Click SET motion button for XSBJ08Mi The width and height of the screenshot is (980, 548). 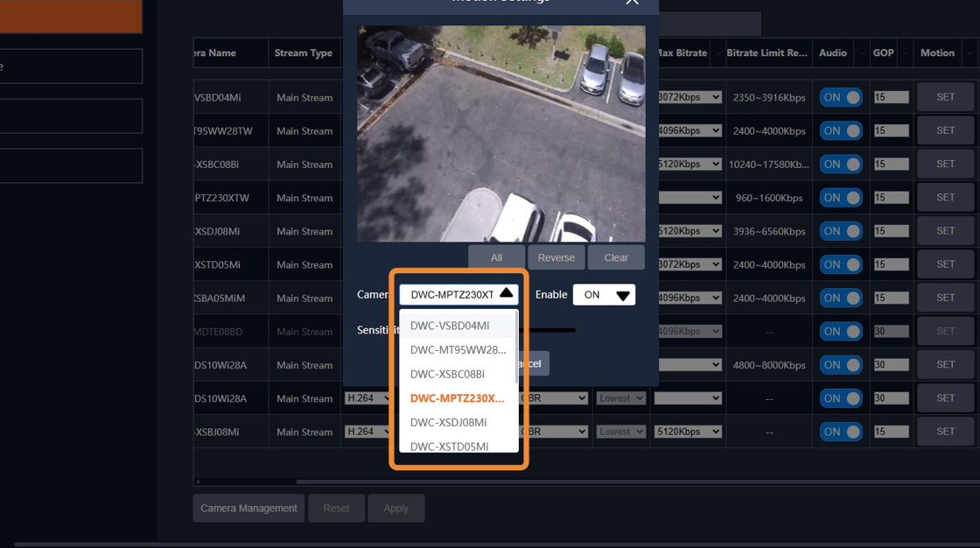[x=945, y=432]
